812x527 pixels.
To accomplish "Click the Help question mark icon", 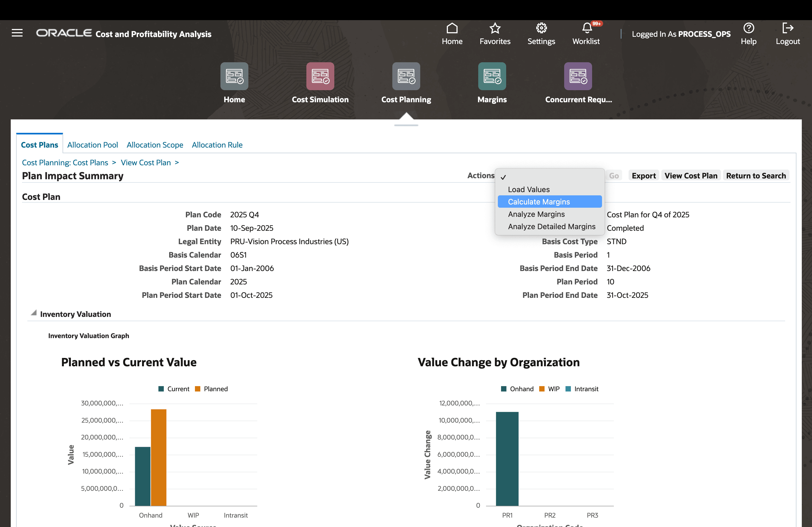I will 749,28.
